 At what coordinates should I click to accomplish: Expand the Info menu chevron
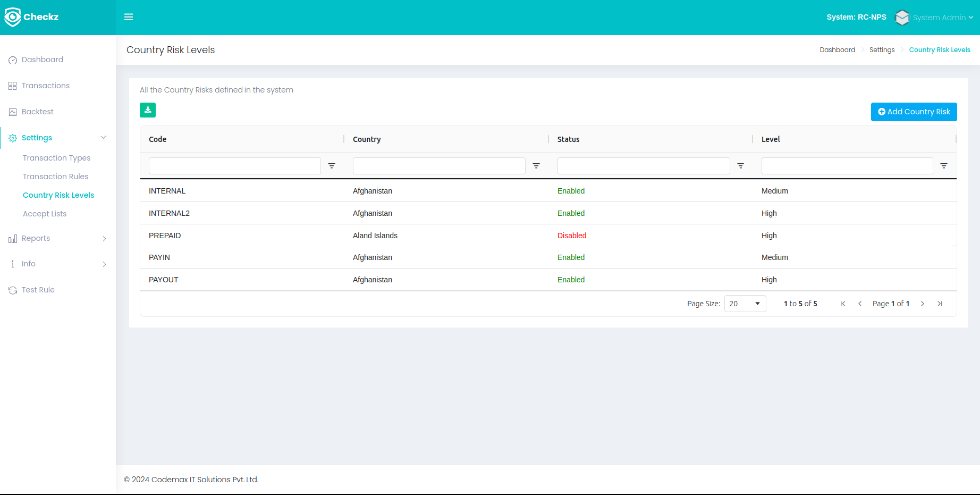pyautogui.click(x=104, y=264)
